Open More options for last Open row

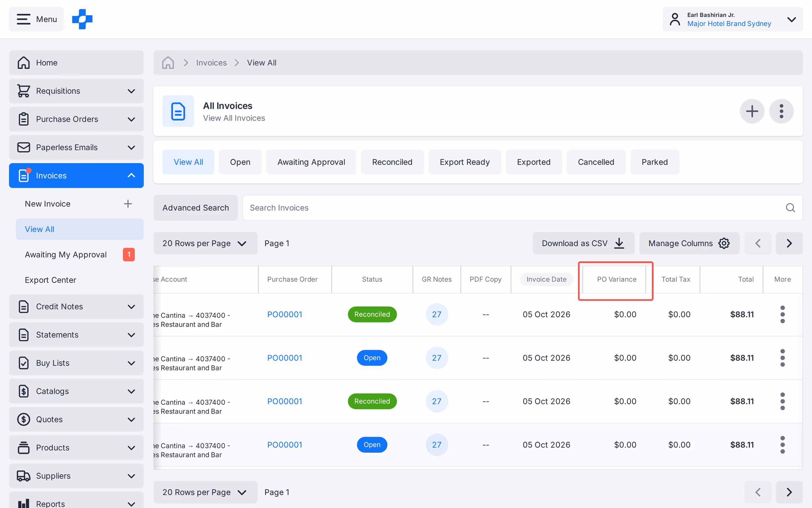click(782, 445)
